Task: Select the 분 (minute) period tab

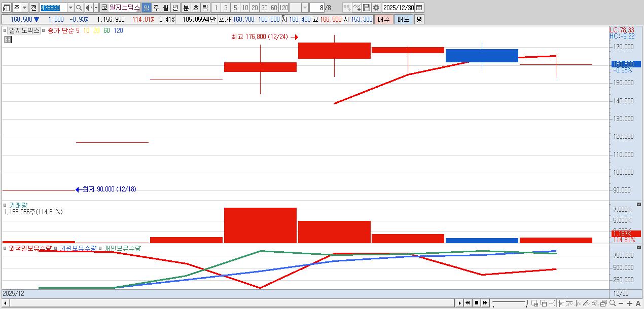Action: pos(185,8)
